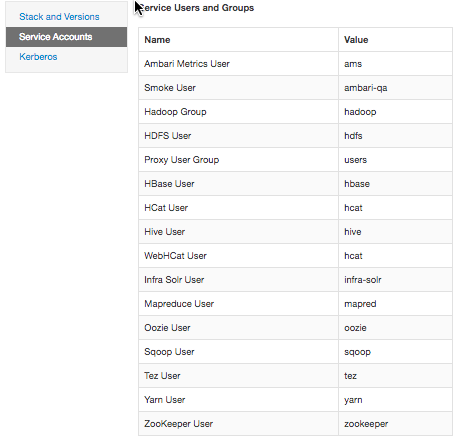Click the infra-solr value
The height and width of the screenshot is (442, 456).
363,280
